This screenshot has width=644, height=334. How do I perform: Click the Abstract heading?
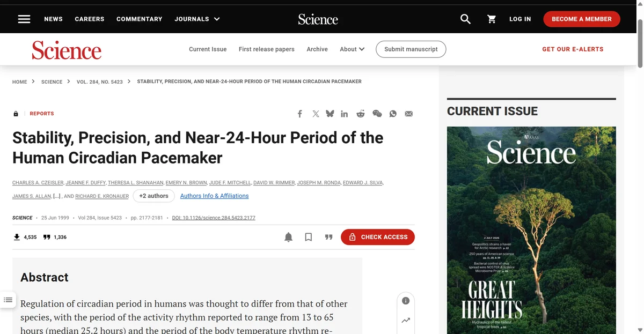point(45,277)
